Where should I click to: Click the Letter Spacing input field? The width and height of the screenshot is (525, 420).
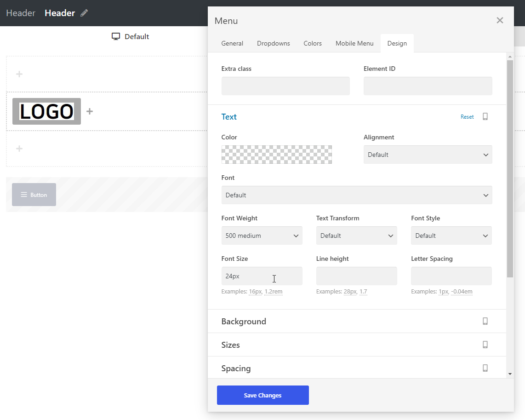point(451,276)
